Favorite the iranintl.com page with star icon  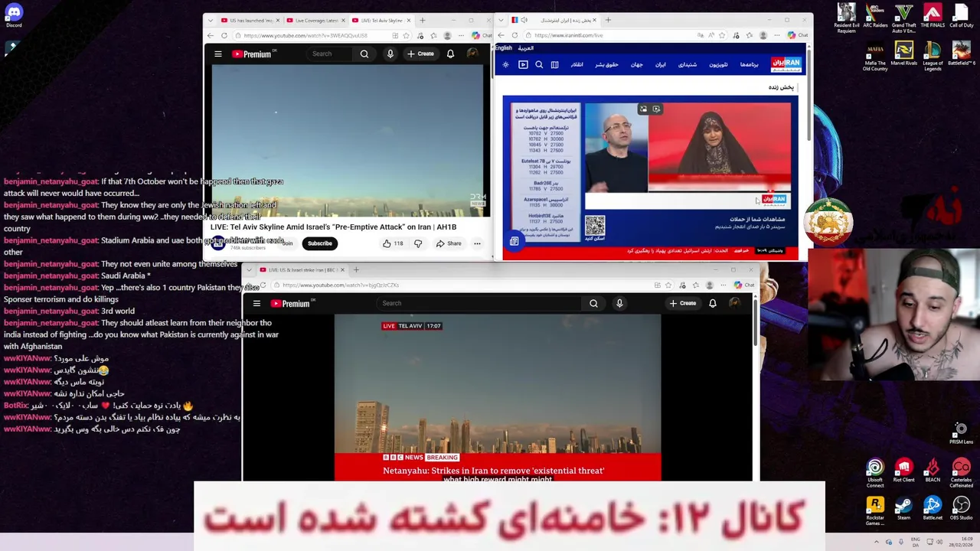(x=722, y=35)
